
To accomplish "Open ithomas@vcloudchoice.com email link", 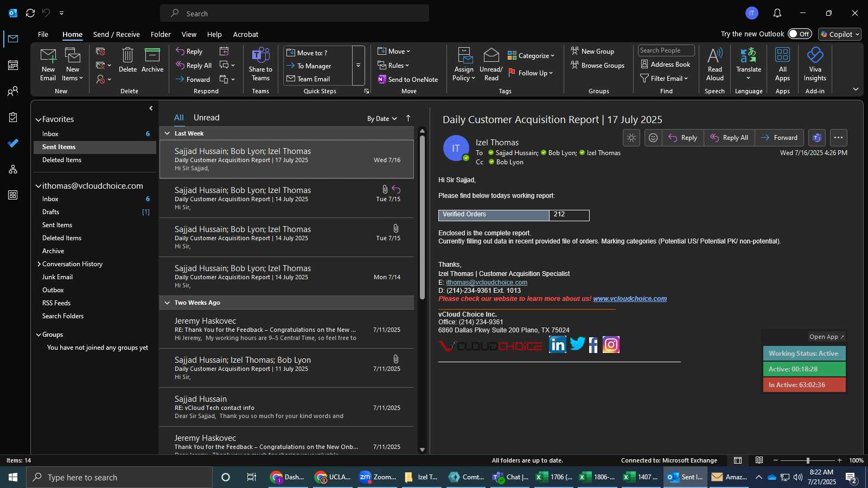I will click(x=487, y=282).
